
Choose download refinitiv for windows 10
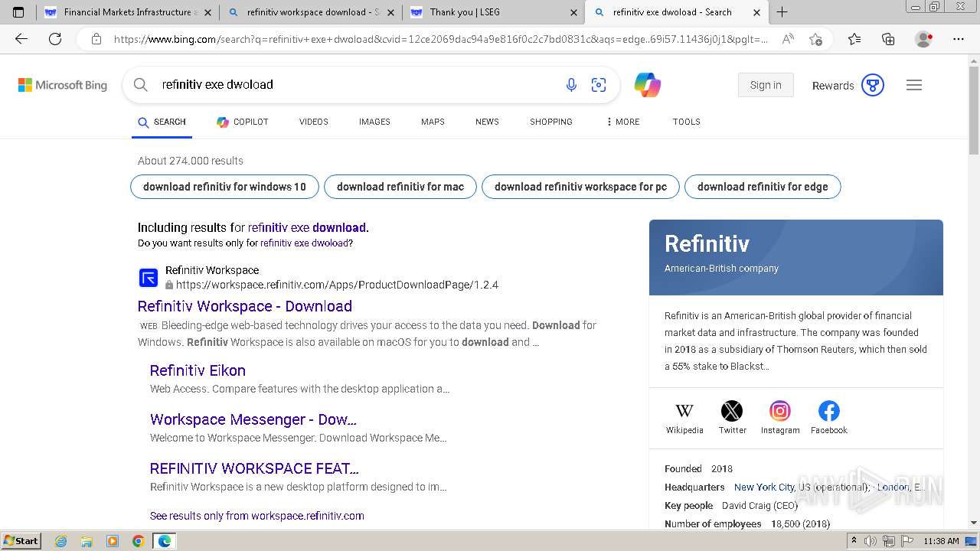224,187
